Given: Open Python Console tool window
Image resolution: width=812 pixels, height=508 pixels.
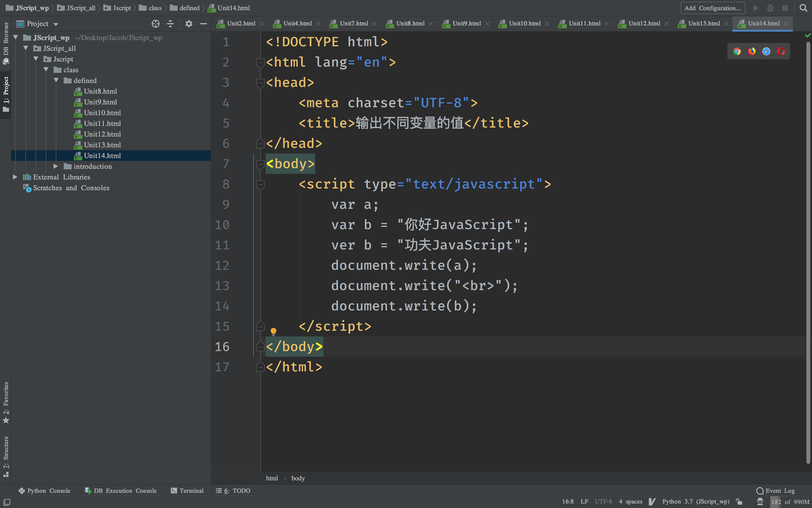Looking at the screenshot, I should tap(45, 491).
